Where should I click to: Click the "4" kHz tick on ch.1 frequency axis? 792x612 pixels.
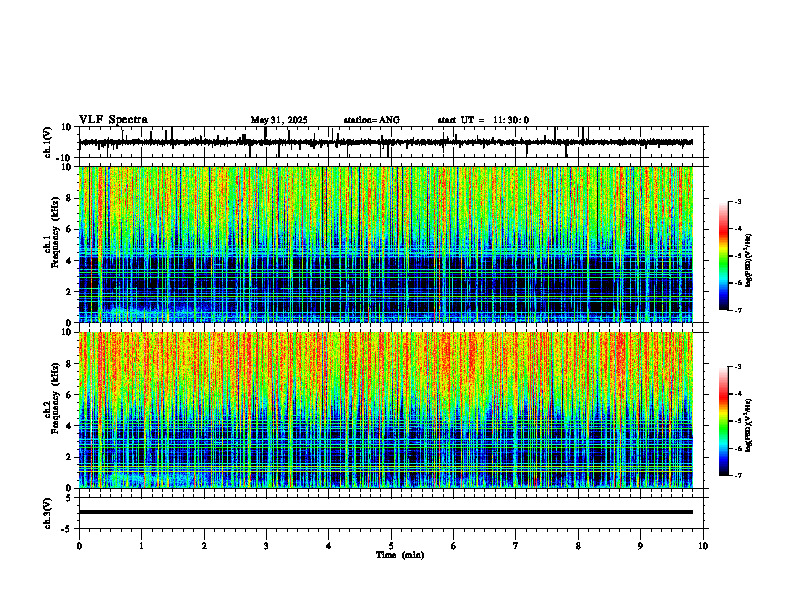[x=70, y=261]
